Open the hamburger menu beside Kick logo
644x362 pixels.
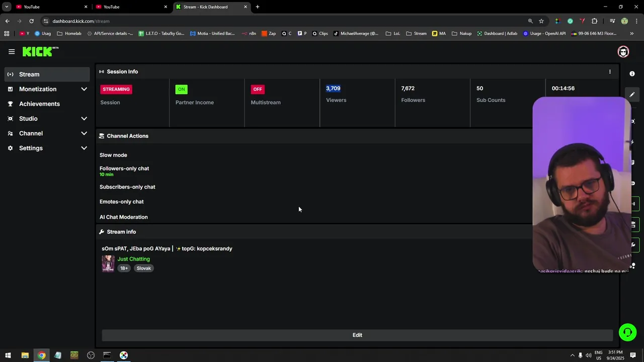(12, 51)
